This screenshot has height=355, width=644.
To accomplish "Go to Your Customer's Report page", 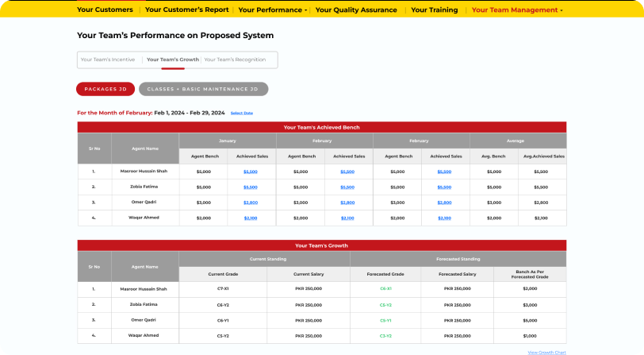I will click(x=187, y=10).
